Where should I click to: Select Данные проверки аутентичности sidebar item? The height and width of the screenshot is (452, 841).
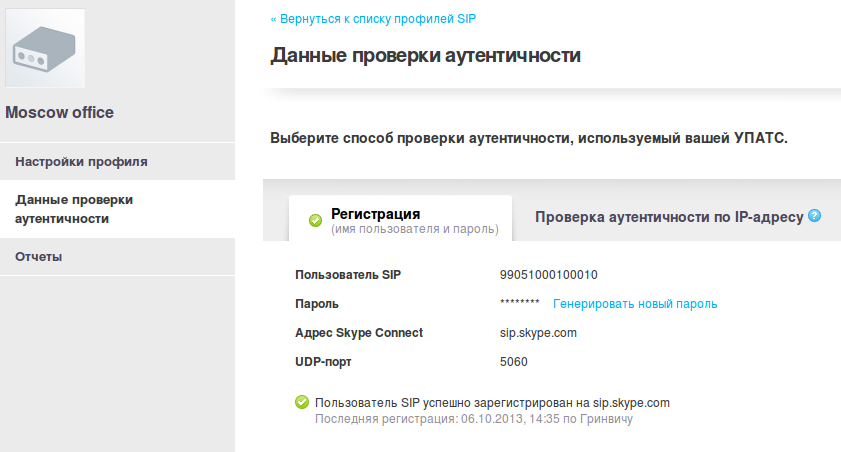click(74, 209)
